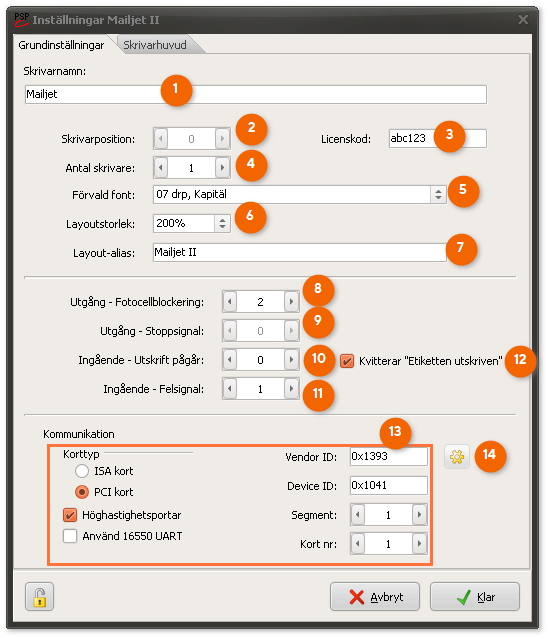Select the ISA kort radio button
Image resolution: width=549 pixels, height=639 pixels.
point(82,471)
